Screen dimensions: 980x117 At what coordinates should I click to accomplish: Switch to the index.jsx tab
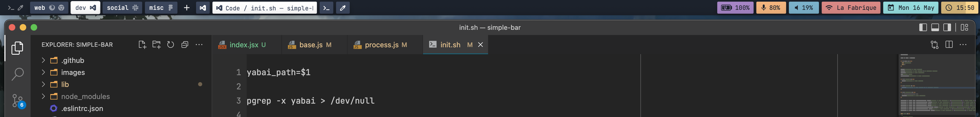click(247, 45)
